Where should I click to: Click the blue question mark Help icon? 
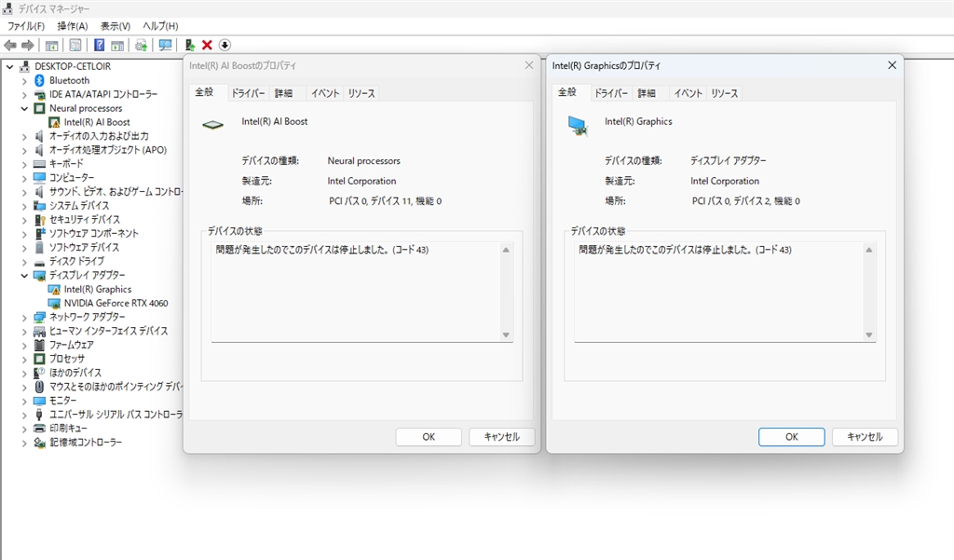(99, 45)
